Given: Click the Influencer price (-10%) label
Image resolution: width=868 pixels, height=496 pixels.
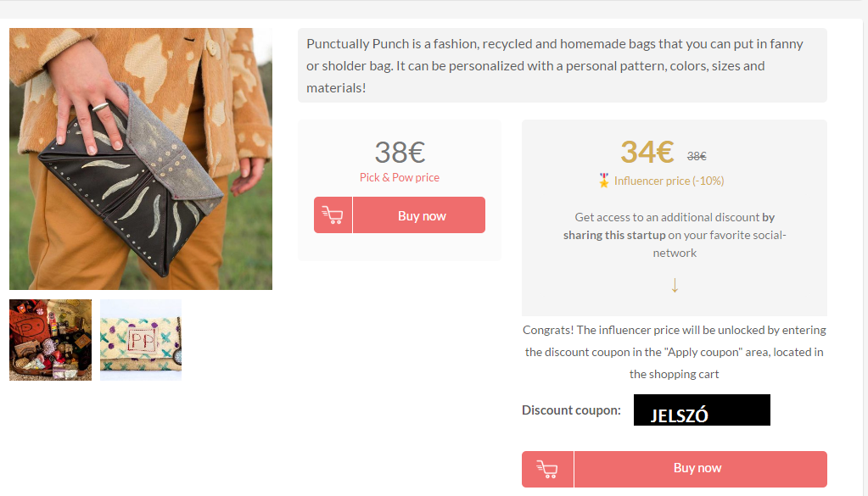Looking at the screenshot, I should point(669,181).
